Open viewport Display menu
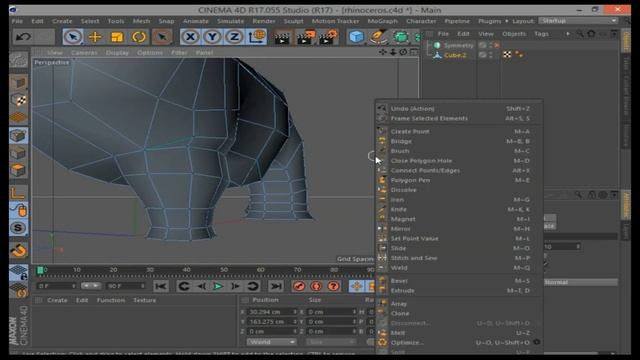Viewport: 640px width, 360px height. coord(117,53)
